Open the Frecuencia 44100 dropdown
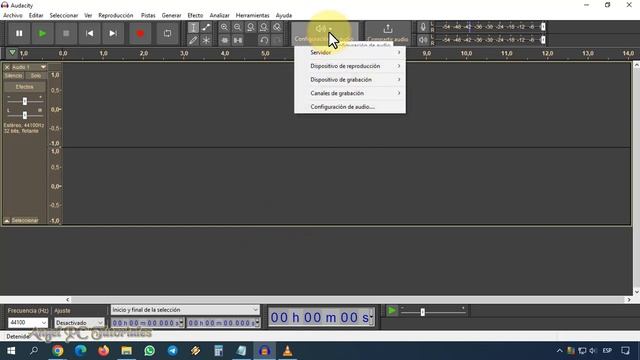This screenshot has height=360, width=640. [28, 322]
